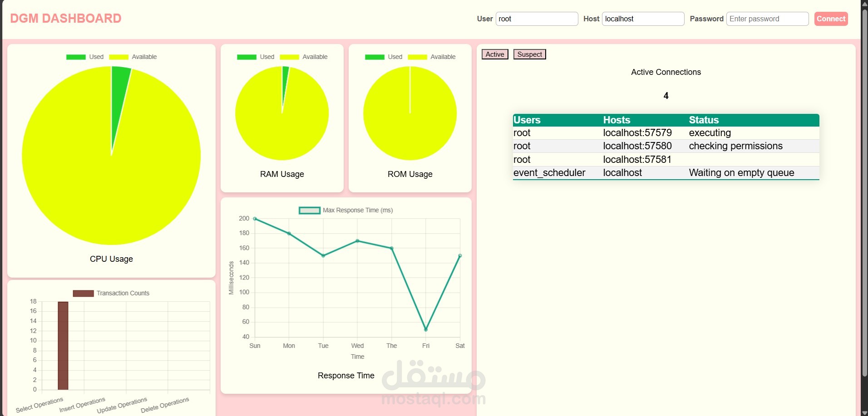Toggle the Available legend in CPU Usage chart
868x416 pixels.
[x=133, y=57]
